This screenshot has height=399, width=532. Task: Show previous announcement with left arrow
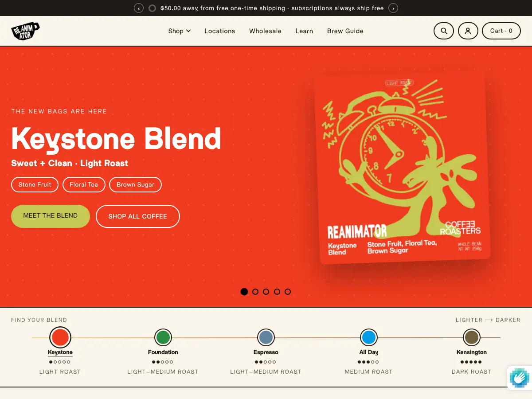pos(139,8)
